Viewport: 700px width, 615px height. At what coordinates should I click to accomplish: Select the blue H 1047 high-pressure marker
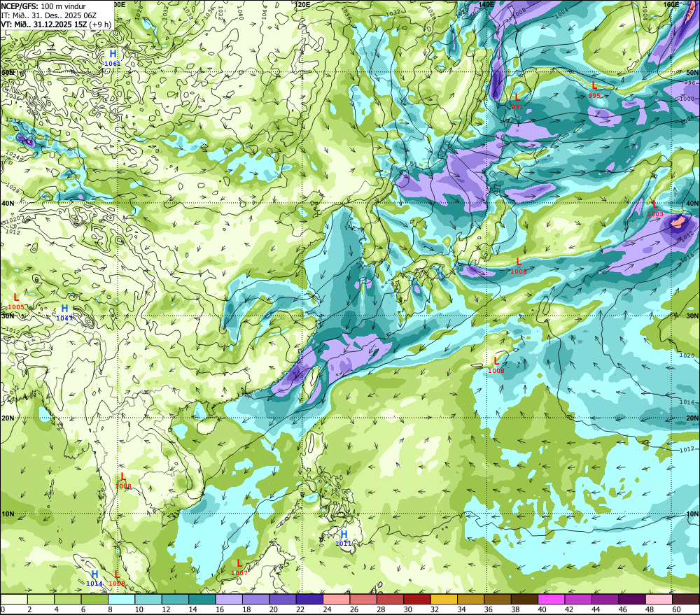pos(64,313)
